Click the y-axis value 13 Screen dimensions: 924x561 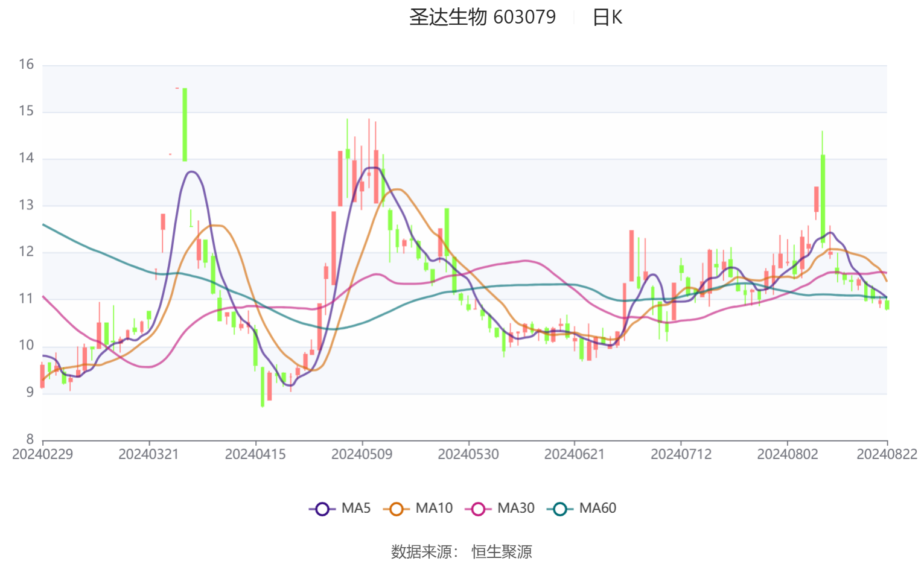(26, 205)
